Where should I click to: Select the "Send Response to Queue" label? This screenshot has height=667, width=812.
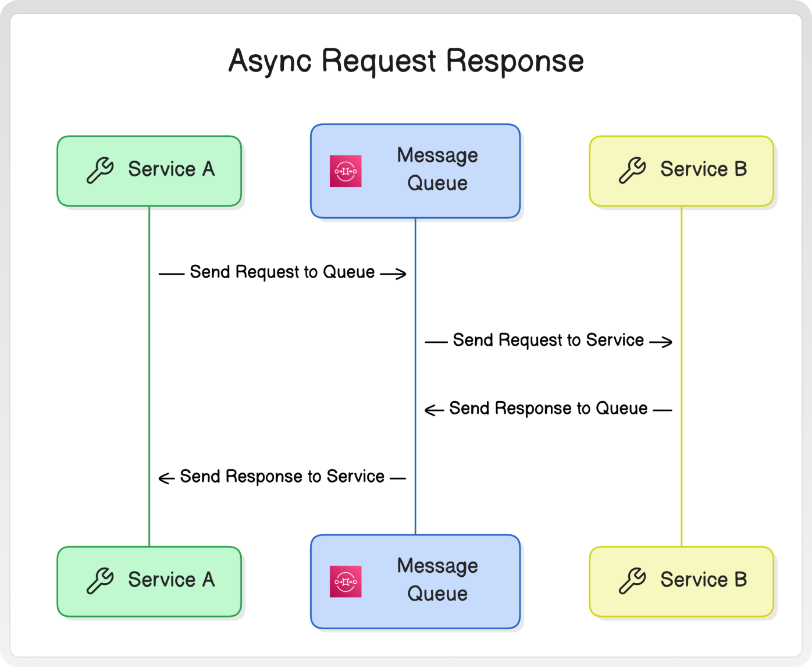tap(549, 409)
